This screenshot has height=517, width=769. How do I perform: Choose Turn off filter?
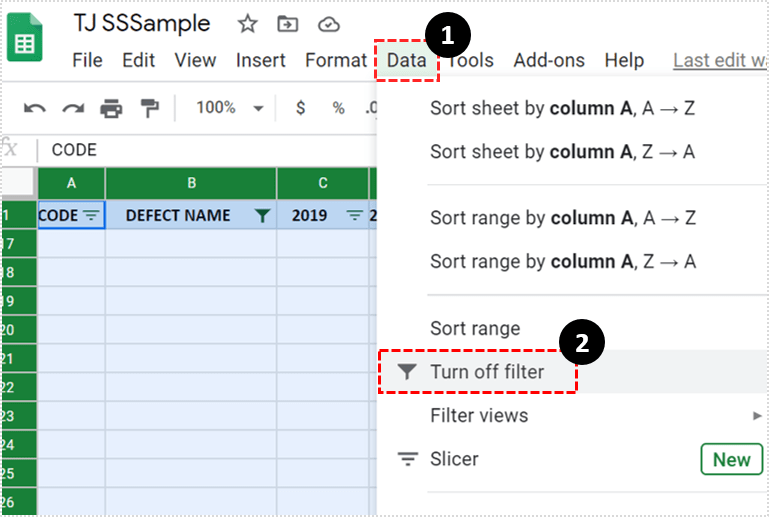pos(486,372)
